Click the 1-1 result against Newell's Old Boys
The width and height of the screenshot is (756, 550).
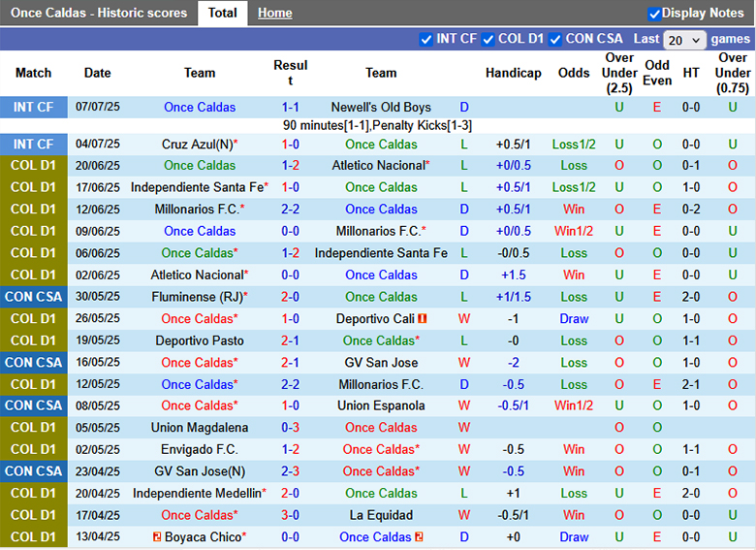[290, 107]
